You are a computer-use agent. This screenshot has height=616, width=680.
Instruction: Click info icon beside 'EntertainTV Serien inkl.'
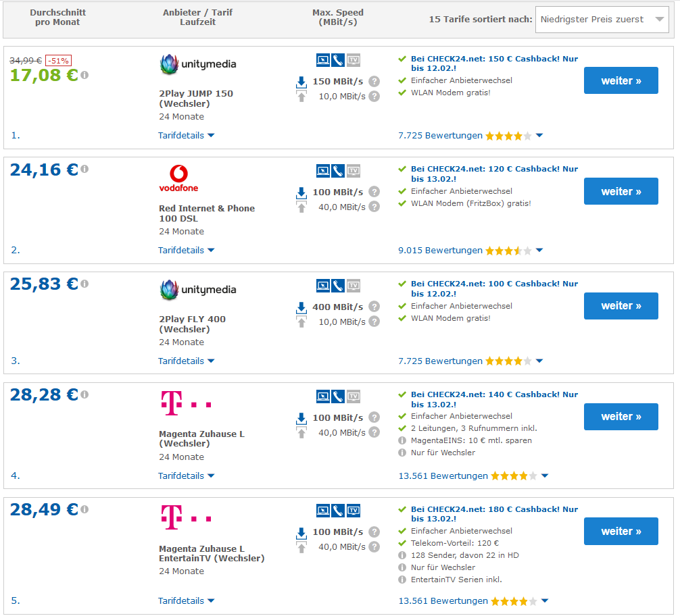(x=402, y=580)
